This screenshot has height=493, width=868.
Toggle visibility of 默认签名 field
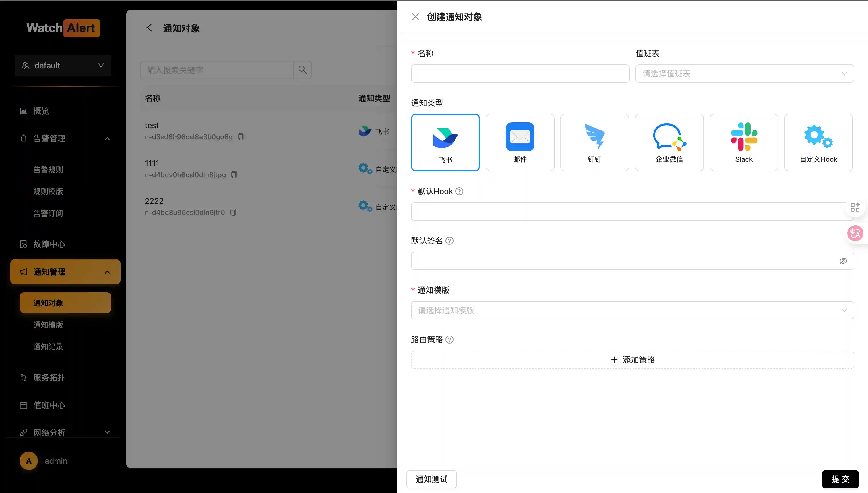point(843,261)
